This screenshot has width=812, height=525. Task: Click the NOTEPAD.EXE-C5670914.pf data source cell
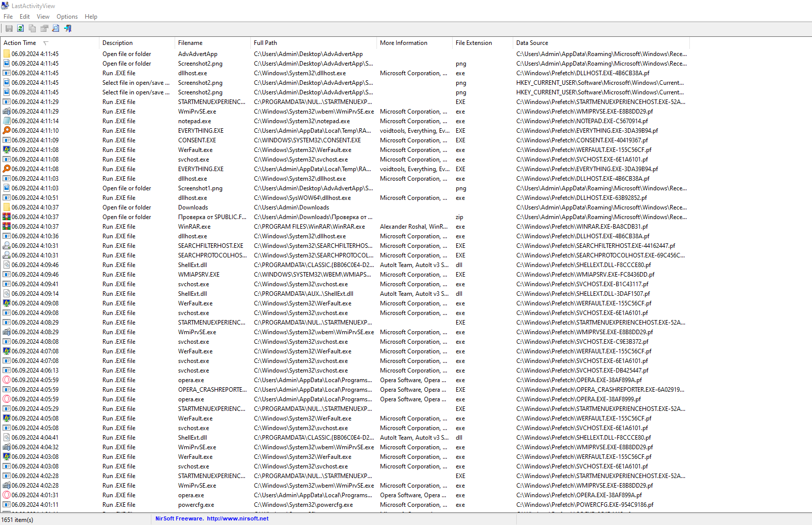click(x=582, y=121)
